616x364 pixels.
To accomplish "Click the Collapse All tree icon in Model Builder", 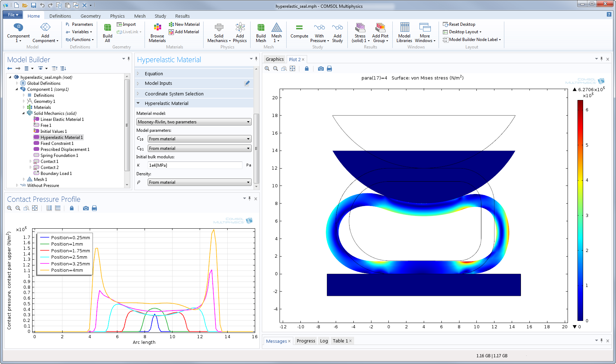I will point(55,69).
